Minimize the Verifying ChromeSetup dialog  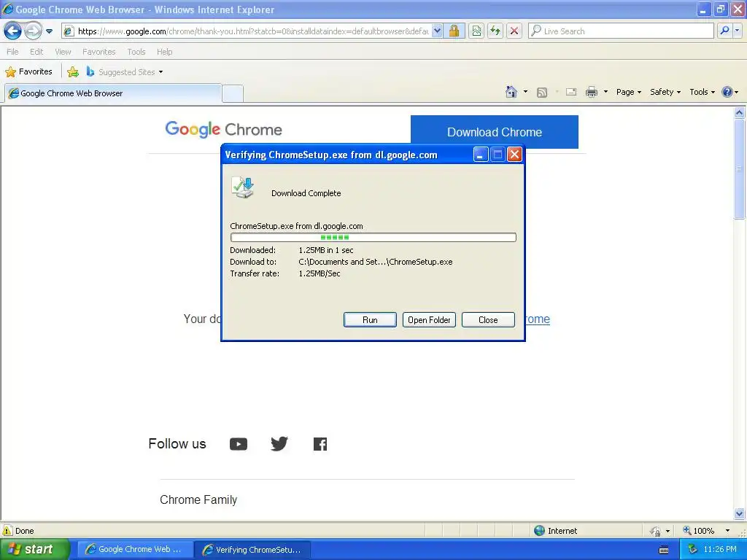pyautogui.click(x=480, y=155)
